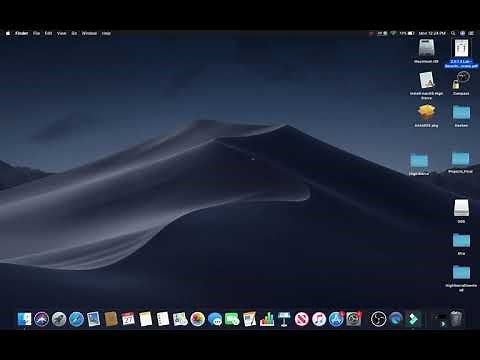Open the Window menu
Image resolution: width=480 pixels, height=360 pixels.
click(x=89, y=33)
